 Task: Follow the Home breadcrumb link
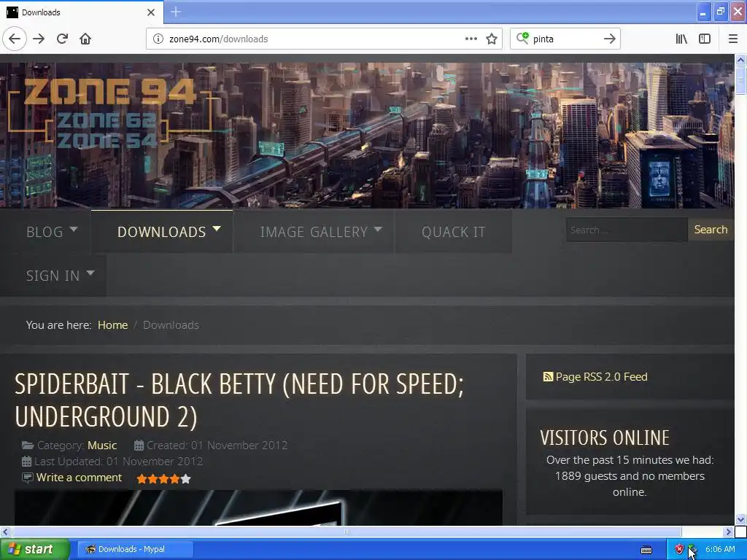point(112,324)
